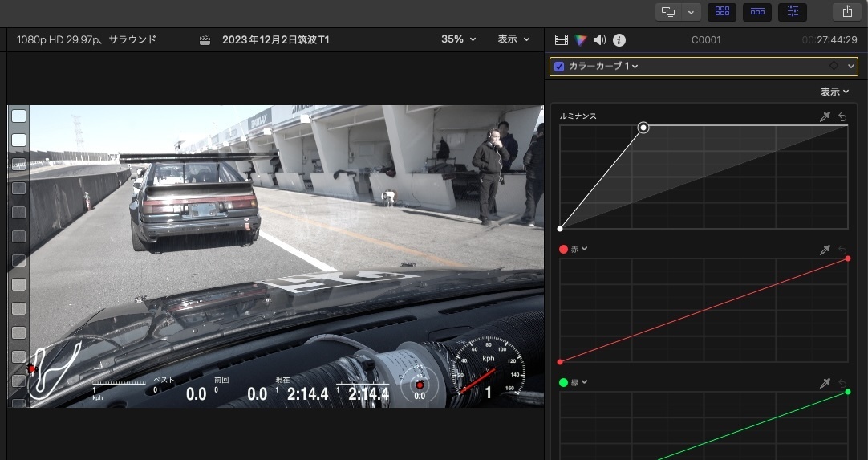Image resolution: width=868 pixels, height=460 pixels.
Task: Select the luminance curve bottom-left point
Action: pos(560,228)
